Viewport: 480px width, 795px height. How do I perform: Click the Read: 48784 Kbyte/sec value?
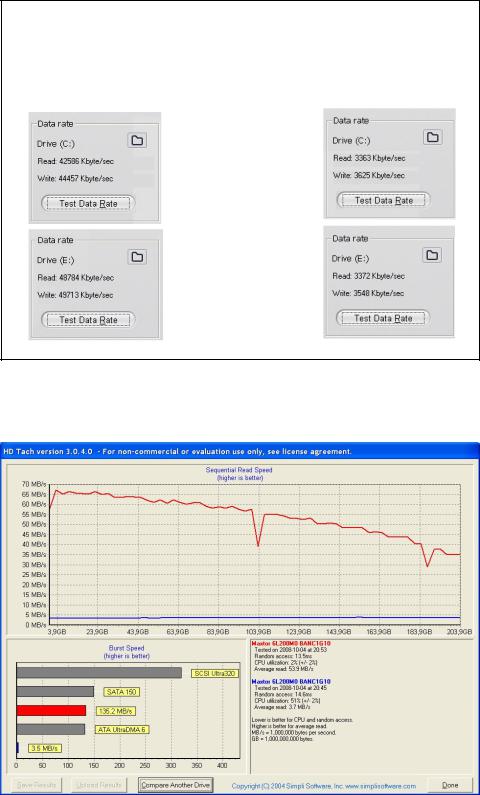[x=76, y=278]
